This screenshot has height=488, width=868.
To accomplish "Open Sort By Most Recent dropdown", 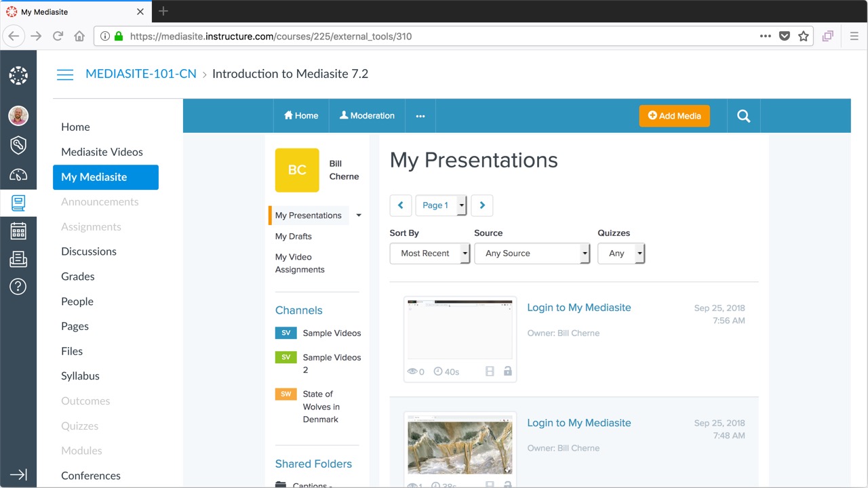I will point(430,253).
